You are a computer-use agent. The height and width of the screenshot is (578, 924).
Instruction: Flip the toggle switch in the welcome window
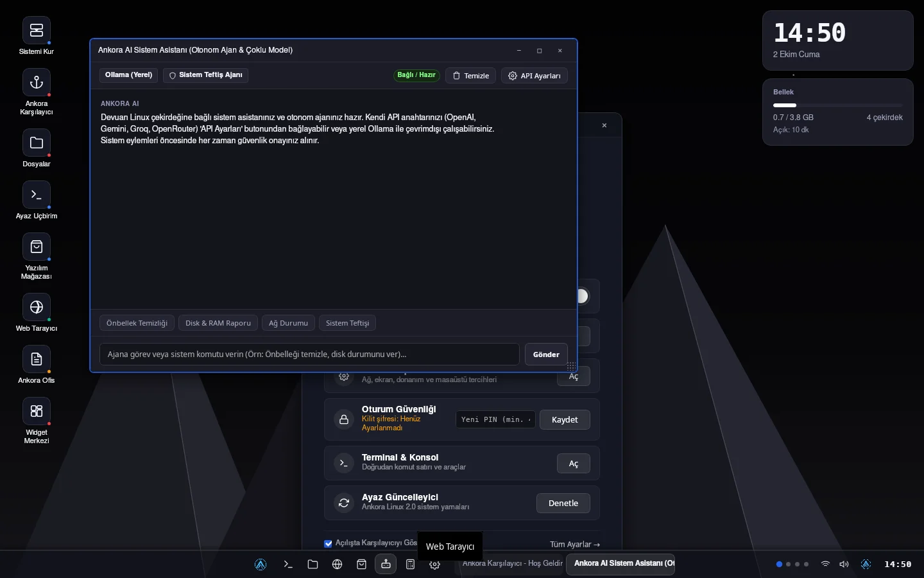583,296
